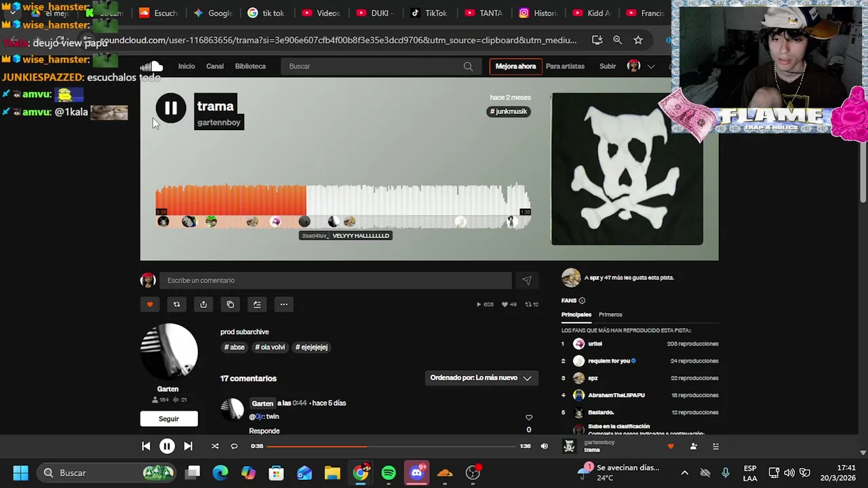Open the ola volvi hashtag

click(270, 347)
